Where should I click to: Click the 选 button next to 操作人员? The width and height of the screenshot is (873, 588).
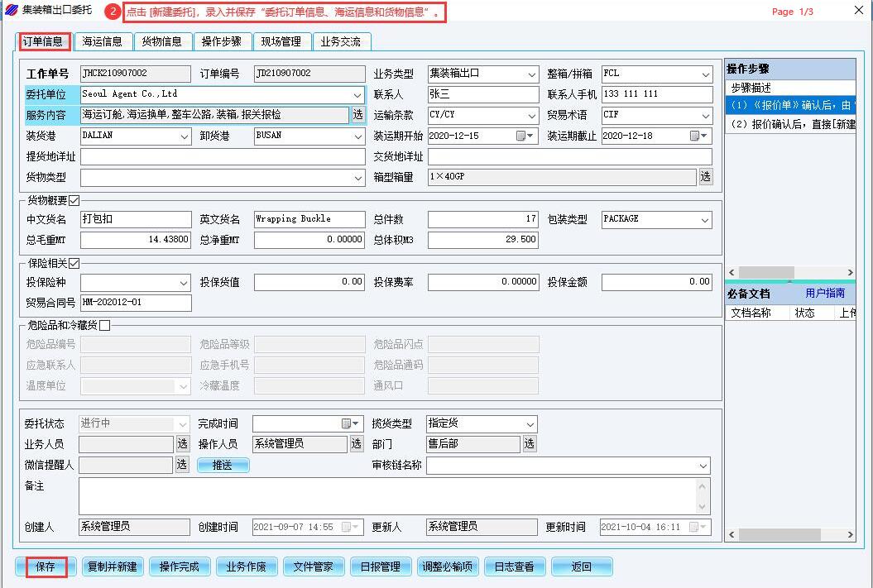click(x=356, y=444)
